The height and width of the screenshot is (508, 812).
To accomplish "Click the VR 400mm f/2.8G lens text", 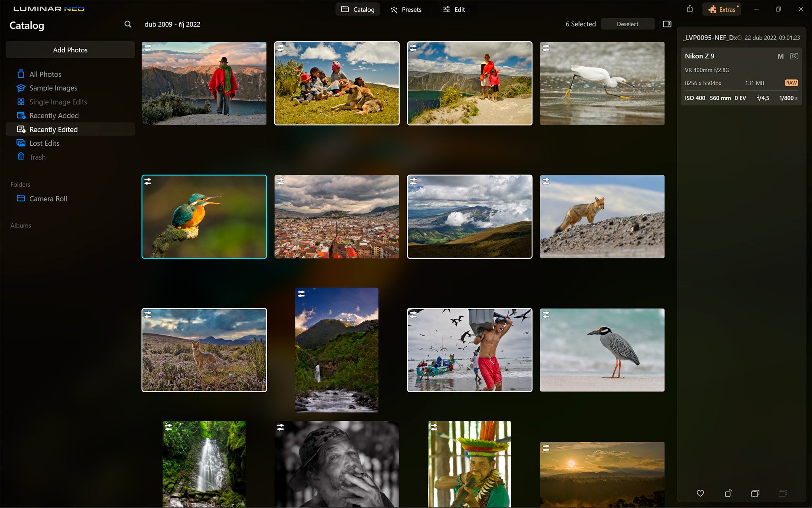I will pos(707,70).
